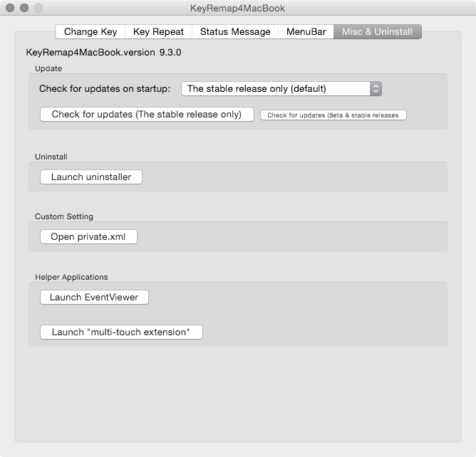Click the KeyRemap4MacBook.version 9.3.0 text
The image size is (476, 457).
pyautogui.click(x=104, y=53)
